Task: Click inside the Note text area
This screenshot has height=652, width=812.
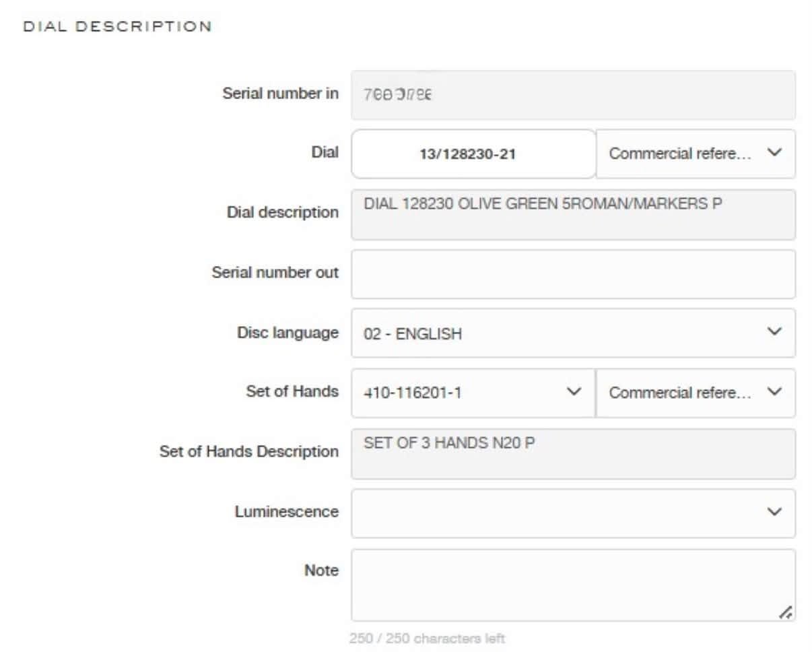Action: pyautogui.click(x=573, y=585)
